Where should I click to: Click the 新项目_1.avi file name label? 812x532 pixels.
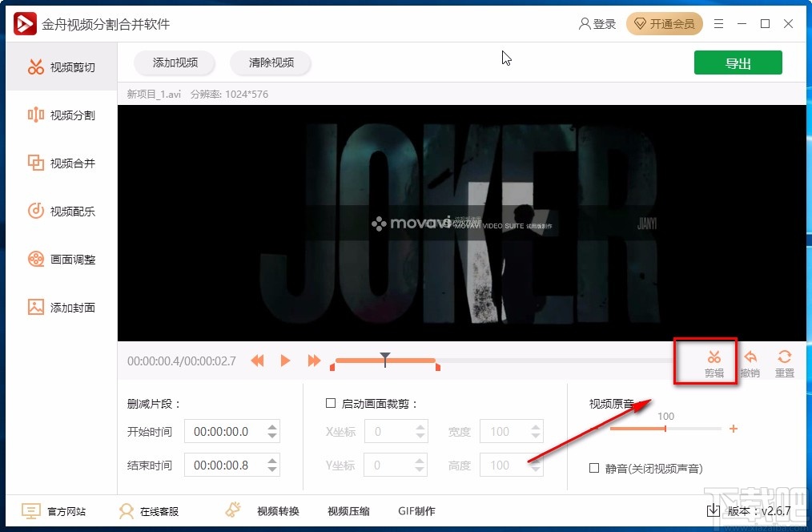[154, 95]
